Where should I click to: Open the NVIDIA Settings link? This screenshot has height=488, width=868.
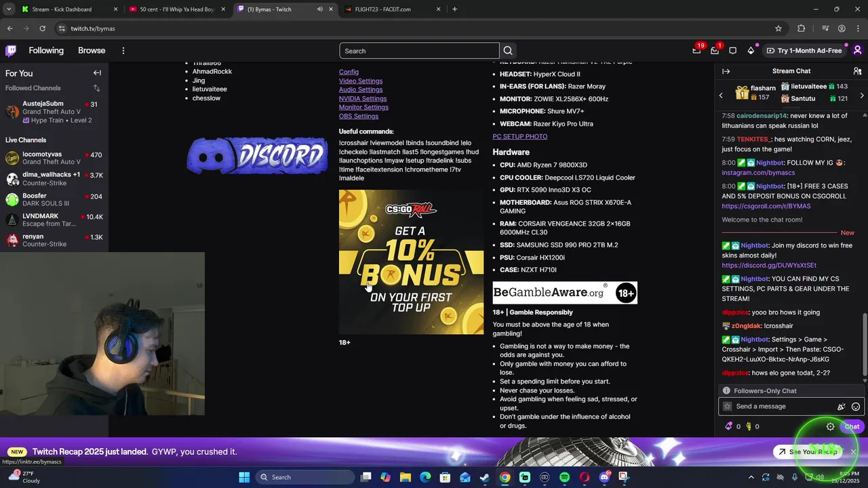363,98
